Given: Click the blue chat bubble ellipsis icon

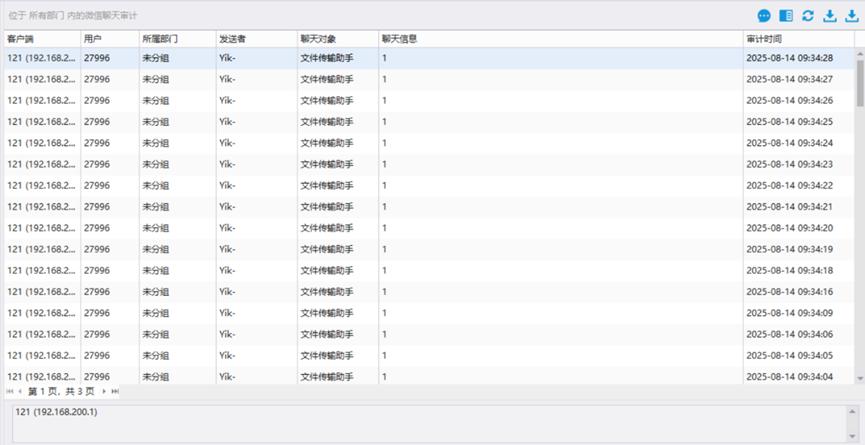Looking at the screenshot, I should coord(765,16).
